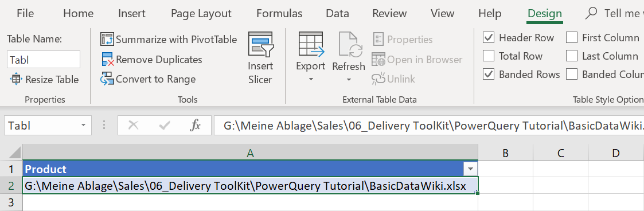Select column B header

[x=506, y=153]
